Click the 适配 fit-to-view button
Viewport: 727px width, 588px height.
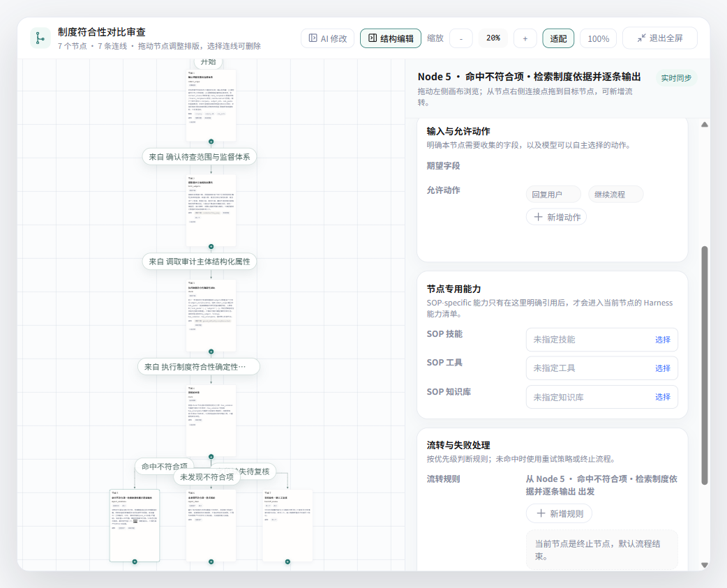[558, 38]
